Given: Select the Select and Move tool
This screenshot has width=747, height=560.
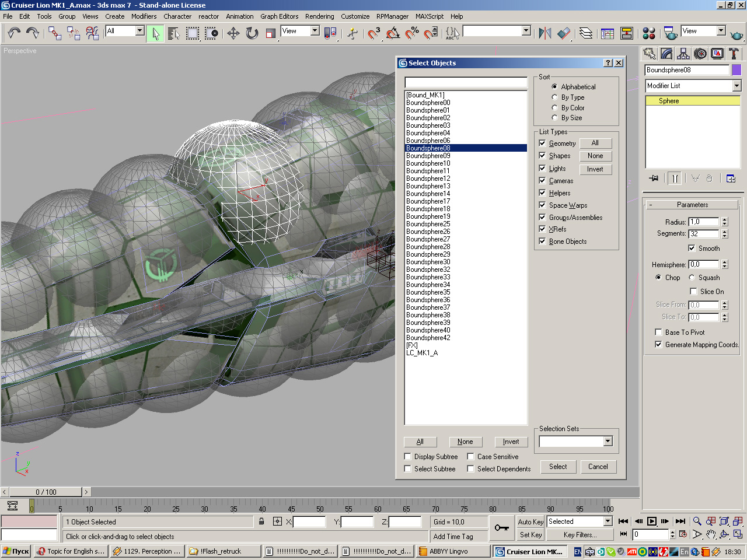Looking at the screenshot, I should (233, 33).
